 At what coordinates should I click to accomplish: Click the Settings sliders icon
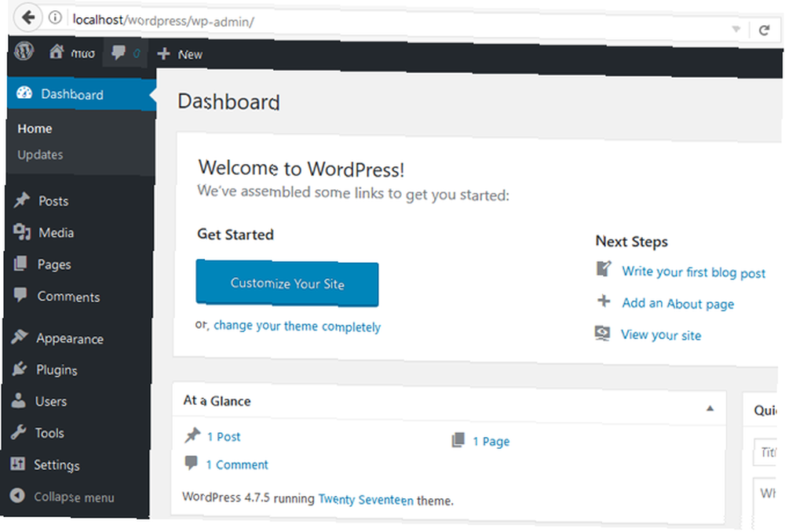tap(17, 464)
